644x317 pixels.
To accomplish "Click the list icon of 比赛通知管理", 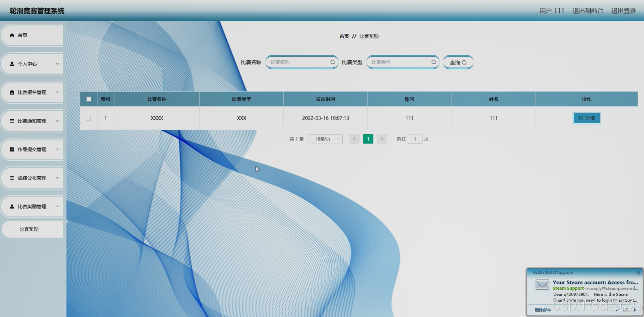I will click(x=12, y=121).
